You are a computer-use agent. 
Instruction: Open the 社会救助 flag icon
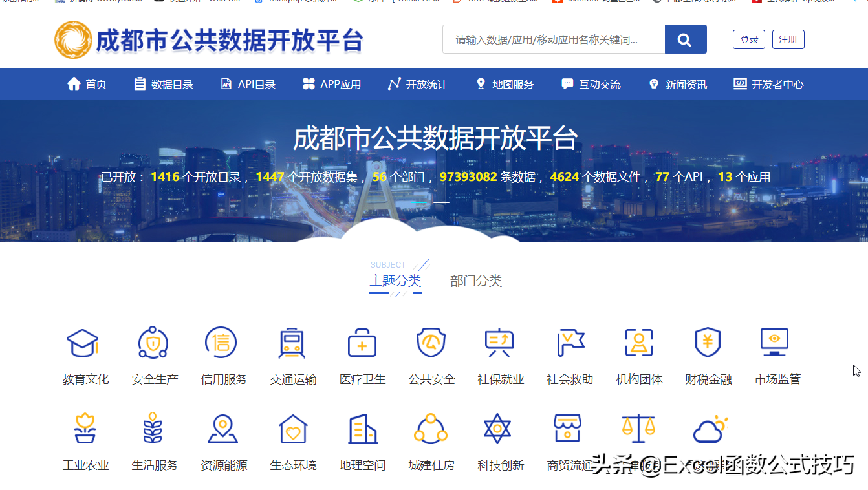click(570, 343)
